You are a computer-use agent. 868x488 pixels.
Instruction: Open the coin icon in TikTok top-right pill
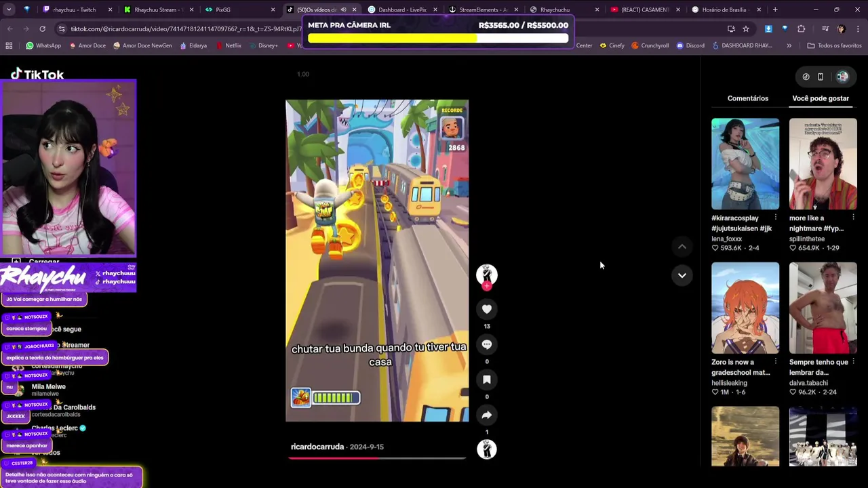[806, 77]
